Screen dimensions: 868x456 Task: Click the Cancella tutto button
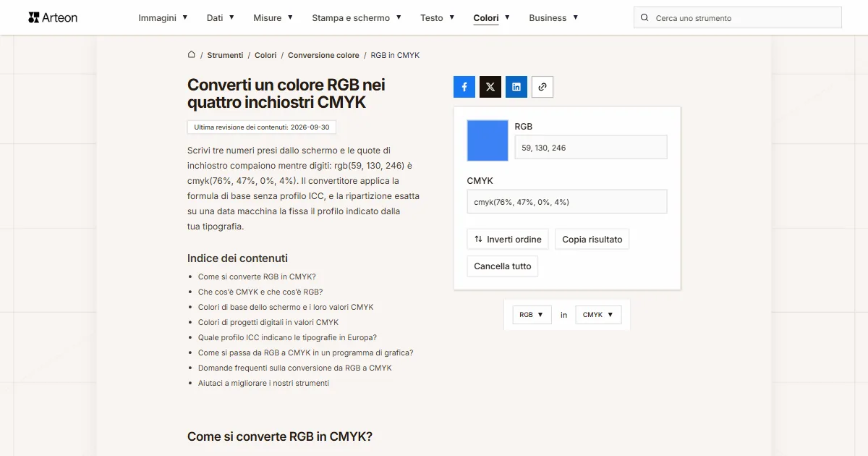click(502, 266)
